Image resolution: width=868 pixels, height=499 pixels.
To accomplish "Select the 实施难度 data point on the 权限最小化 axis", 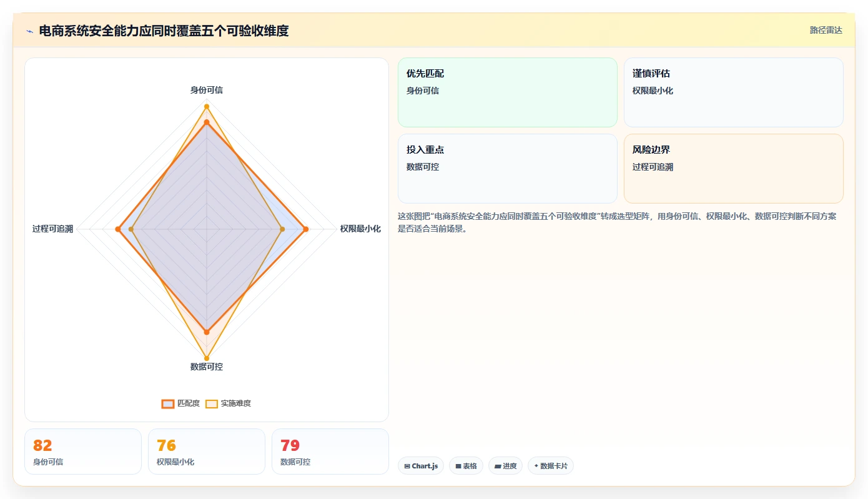I will pyautogui.click(x=282, y=229).
